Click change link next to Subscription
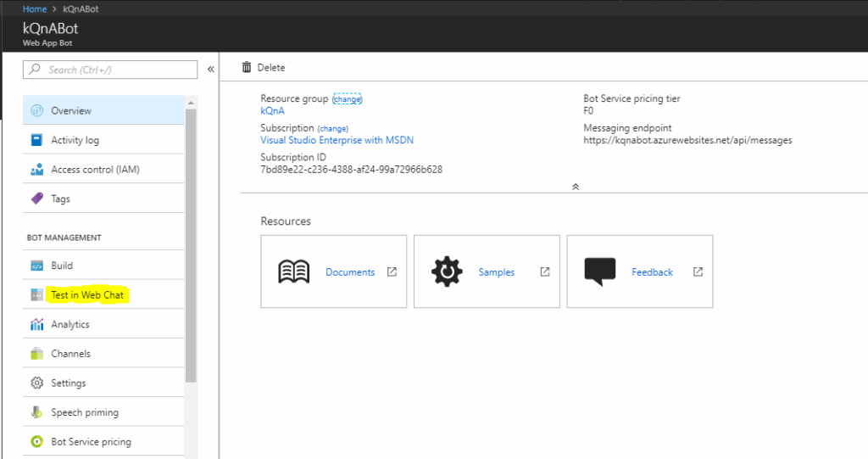868x459 pixels. pyautogui.click(x=332, y=129)
